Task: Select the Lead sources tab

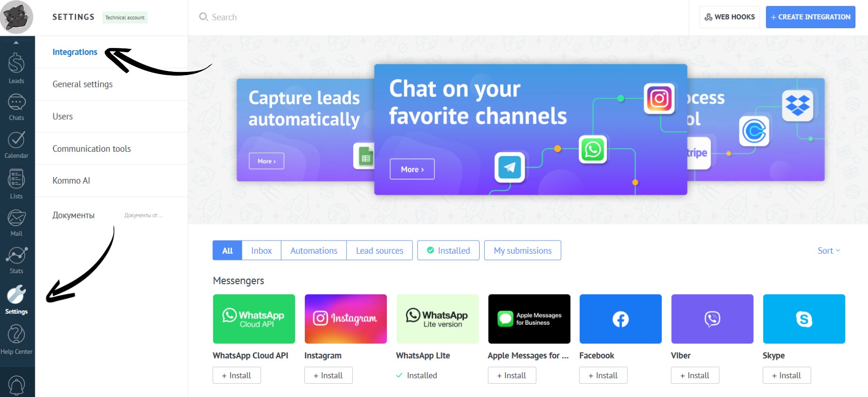Action: 379,250
